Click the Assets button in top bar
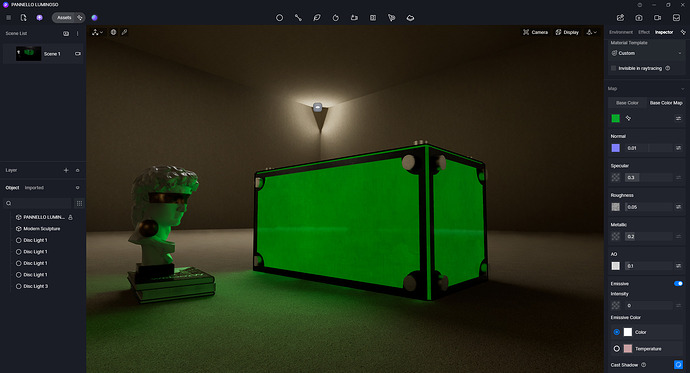The width and height of the screenshot is (690, 373). pos(64,18)
